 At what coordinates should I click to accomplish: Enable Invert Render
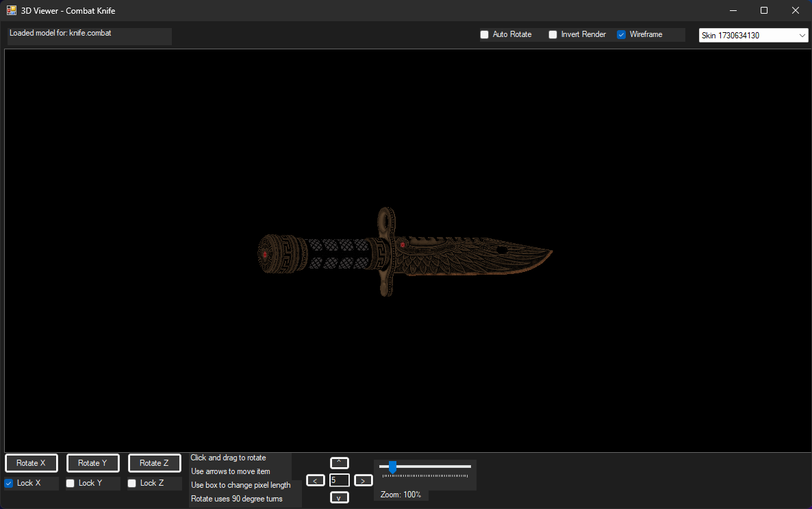point(553,34)
